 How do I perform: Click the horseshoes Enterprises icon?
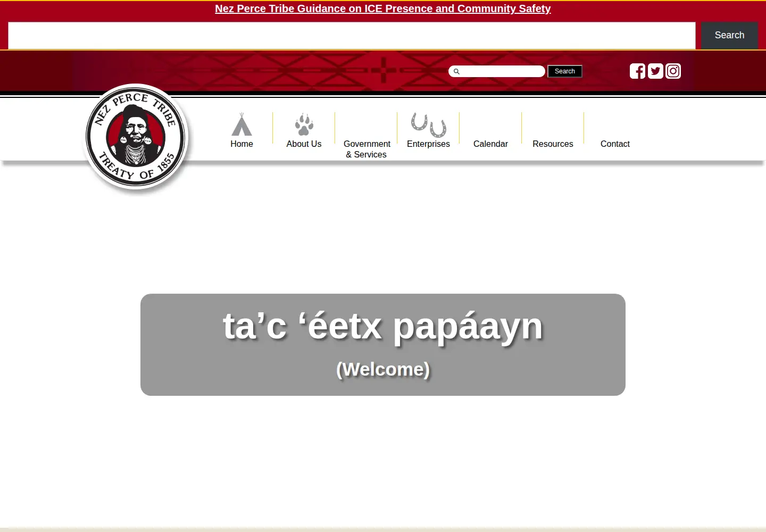pyautogui.click(x=428, y=124)
